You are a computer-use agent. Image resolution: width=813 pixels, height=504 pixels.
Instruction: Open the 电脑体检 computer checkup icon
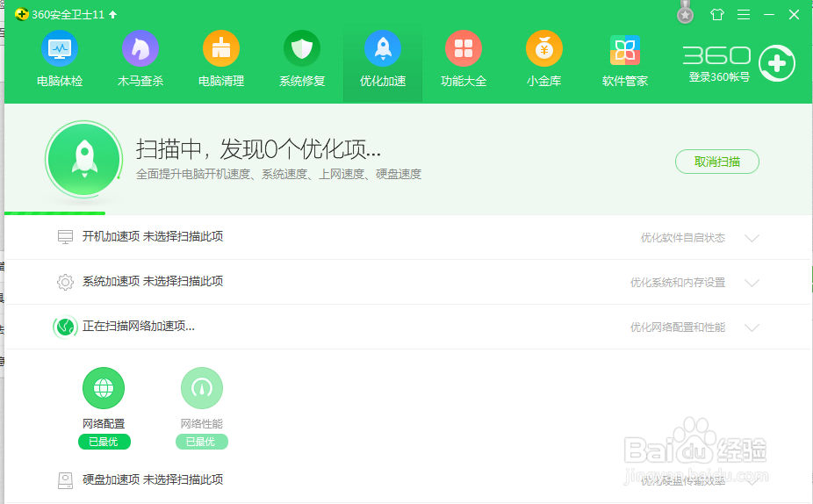pyautogui.click(x=60, y=48)
